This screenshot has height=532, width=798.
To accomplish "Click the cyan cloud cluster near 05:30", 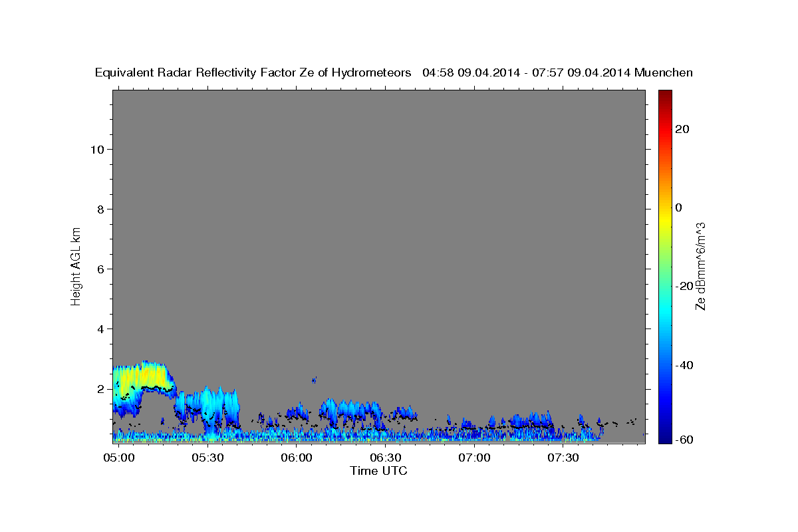I will tap(207, 409).
